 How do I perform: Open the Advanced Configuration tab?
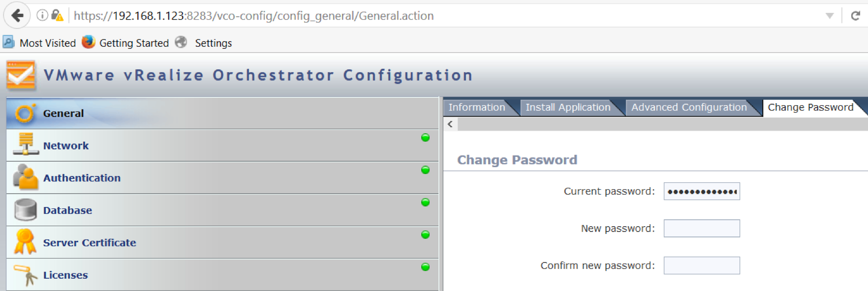(x=689, y=107)
